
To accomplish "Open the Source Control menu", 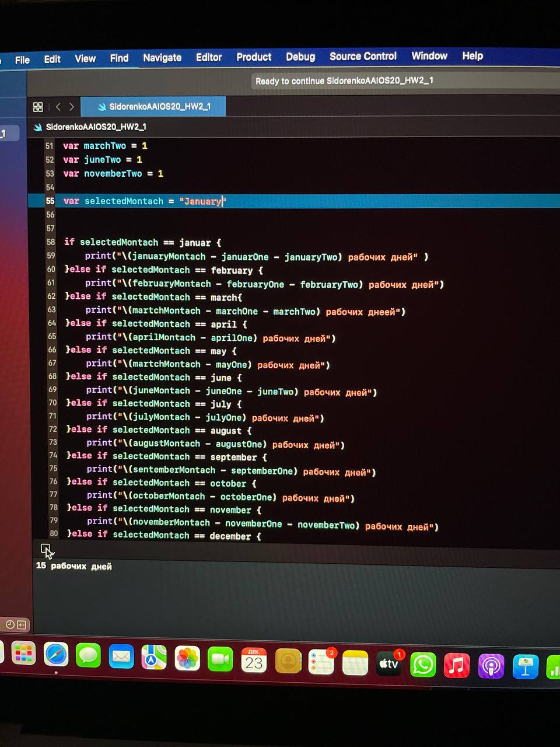I will [x=363, y=56].
